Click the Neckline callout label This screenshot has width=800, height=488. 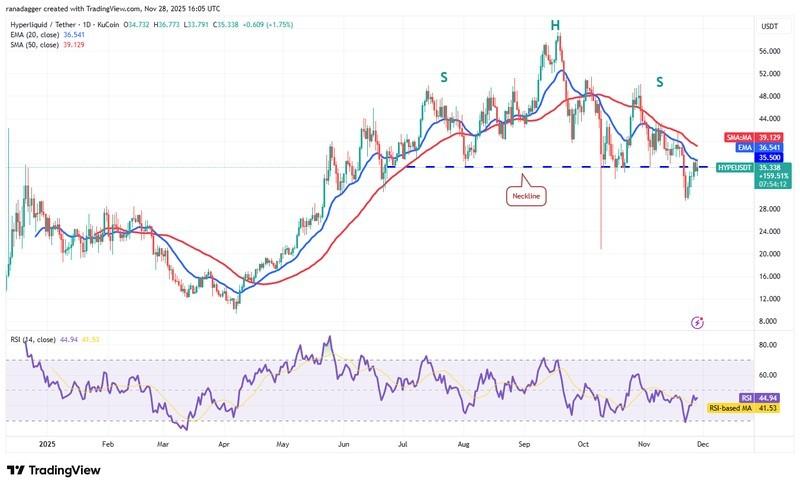pos(527,196)
